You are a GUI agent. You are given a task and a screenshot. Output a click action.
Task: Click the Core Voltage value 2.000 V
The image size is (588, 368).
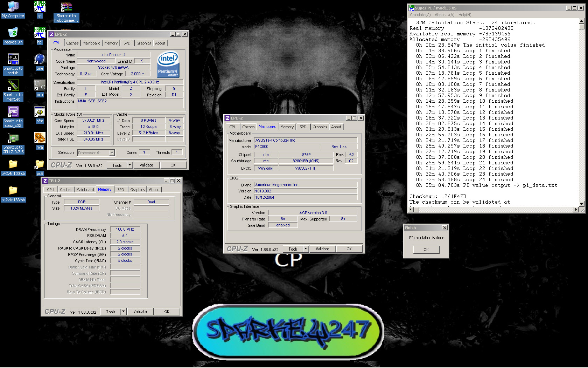(138, 74)
